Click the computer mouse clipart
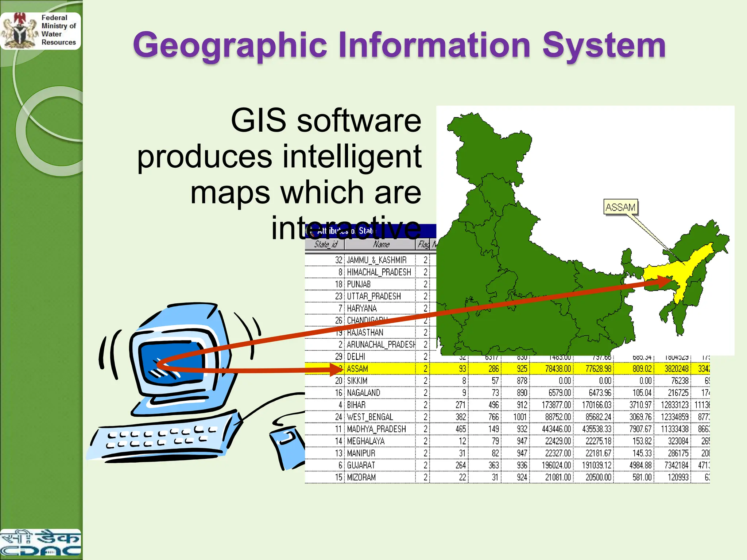The width and height of the screenshot is (747, 560). click(287, 448)
